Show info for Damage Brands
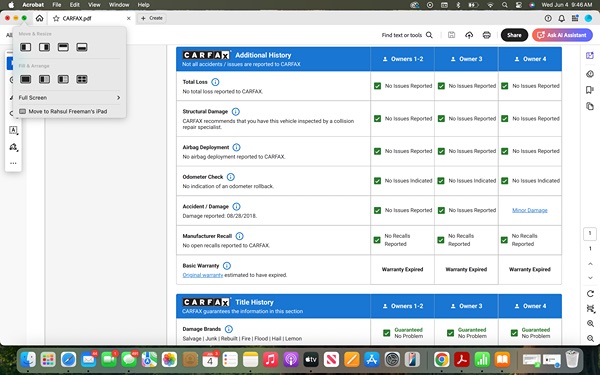This screenshot has width=600, height=375. tap(229, 329)
